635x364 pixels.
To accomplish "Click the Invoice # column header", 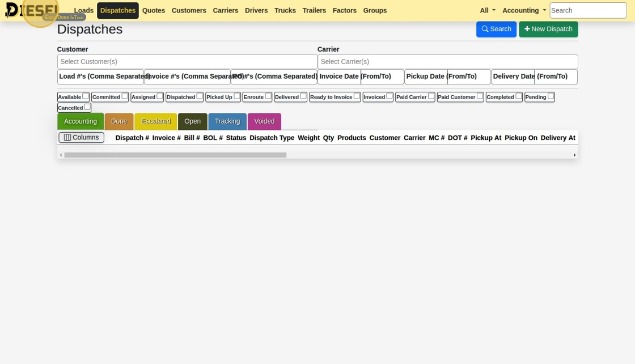I will coord(167,138).
